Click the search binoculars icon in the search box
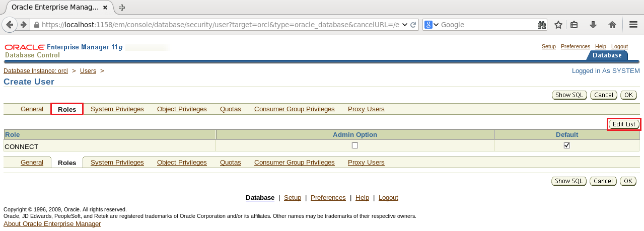 542,25
